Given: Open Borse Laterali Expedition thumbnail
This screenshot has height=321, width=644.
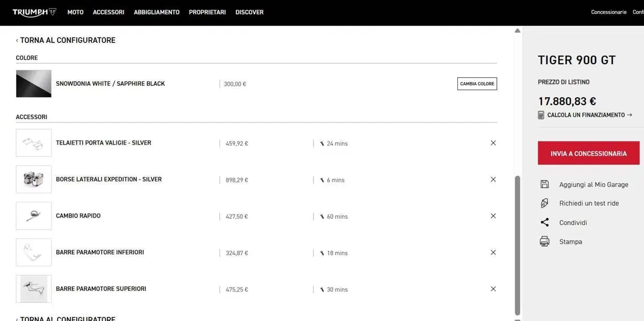Looking at the screenshot, I should coord(34,180).
